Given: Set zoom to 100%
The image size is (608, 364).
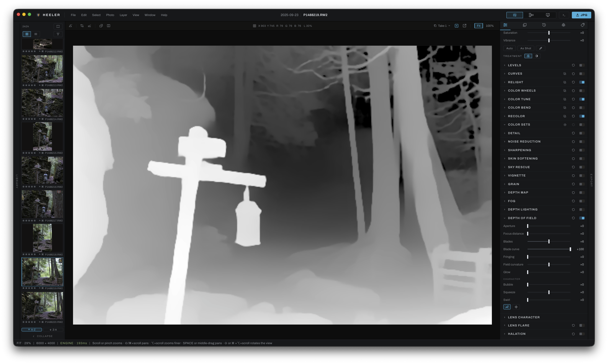Looking at the screenshot, I should (489, 26).
